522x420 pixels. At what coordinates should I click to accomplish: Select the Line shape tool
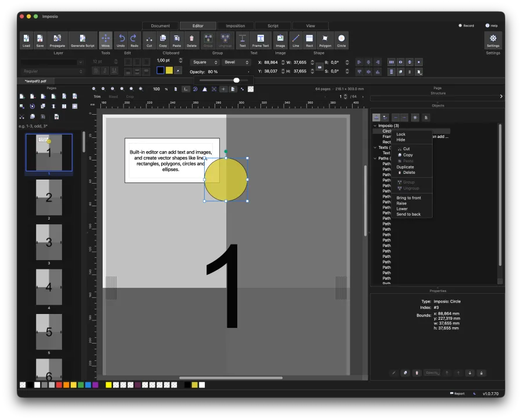(296, 41)
